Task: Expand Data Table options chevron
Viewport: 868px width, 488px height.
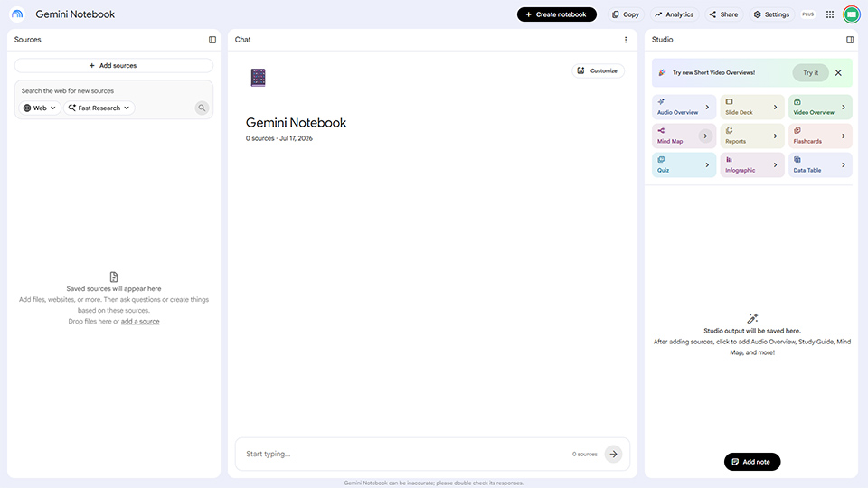Action: (x=843, y=164)
